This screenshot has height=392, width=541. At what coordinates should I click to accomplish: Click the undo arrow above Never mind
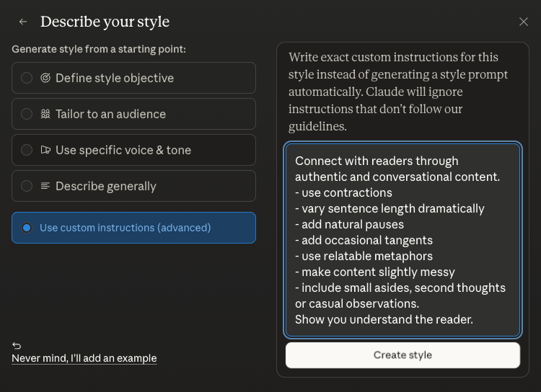point(17,346)
